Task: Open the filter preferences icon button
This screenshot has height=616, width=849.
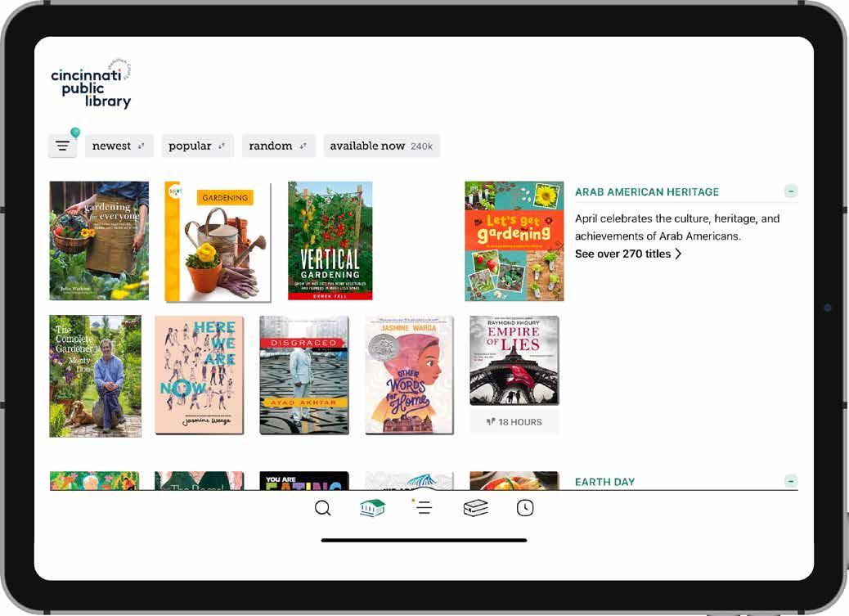Action: click(62, 146)
